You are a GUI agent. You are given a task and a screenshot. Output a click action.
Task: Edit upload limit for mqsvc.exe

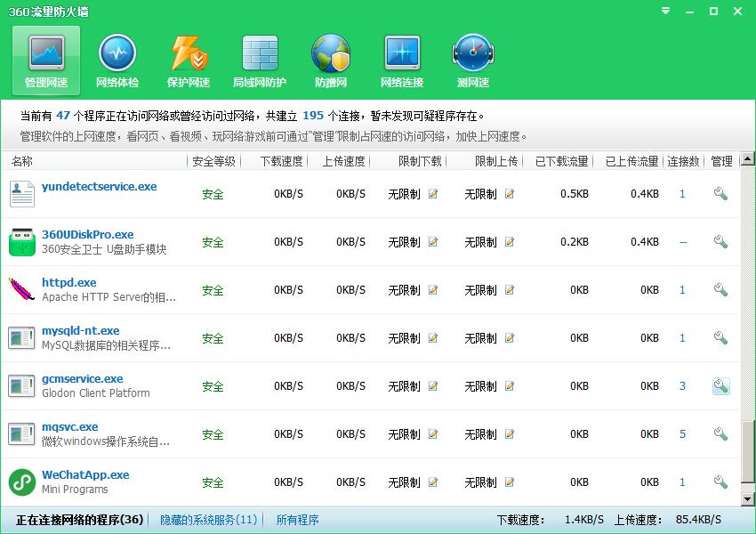tap(509, 434)
